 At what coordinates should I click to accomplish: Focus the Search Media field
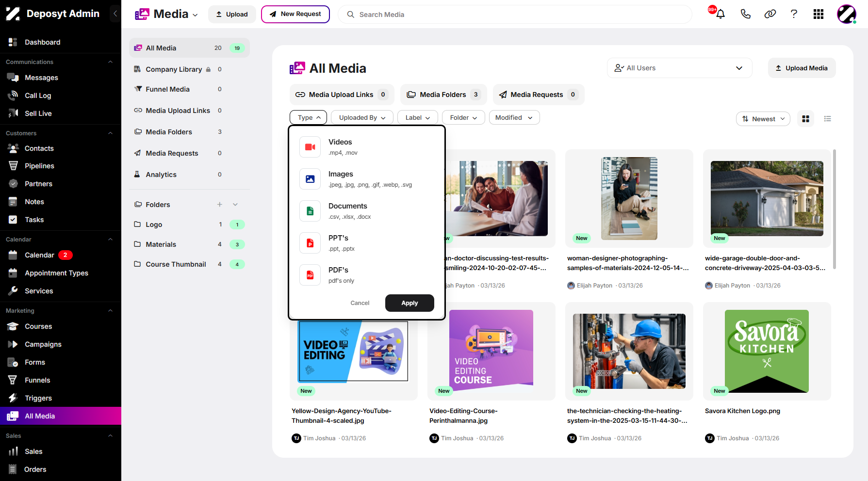click(515, 15)
